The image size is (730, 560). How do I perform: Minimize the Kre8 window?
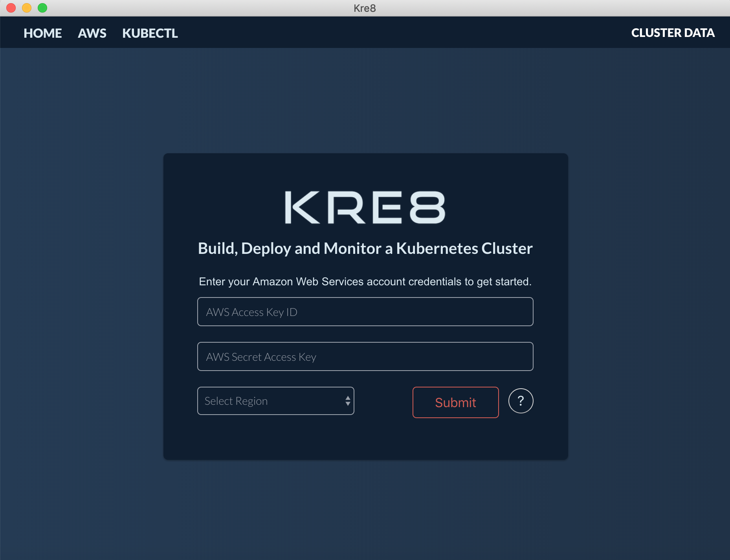(x=26, y=7)
